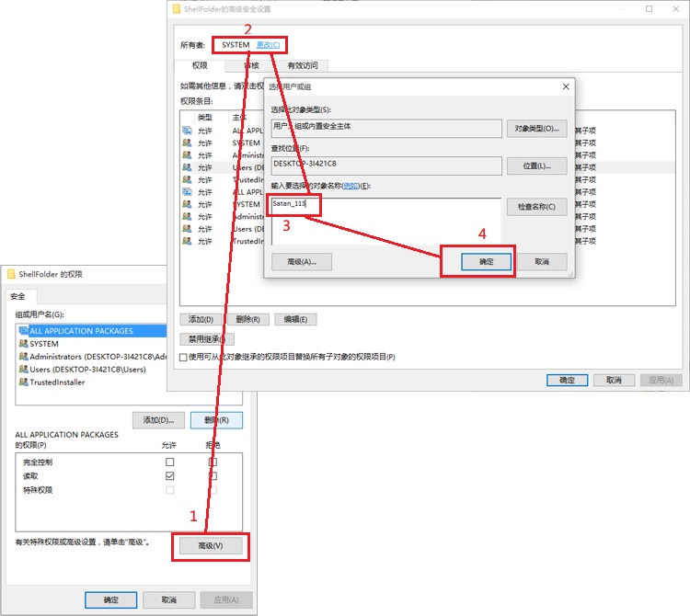
Task: Toggle the 完全控制 allow checkbox
Action: pos(169,462)
